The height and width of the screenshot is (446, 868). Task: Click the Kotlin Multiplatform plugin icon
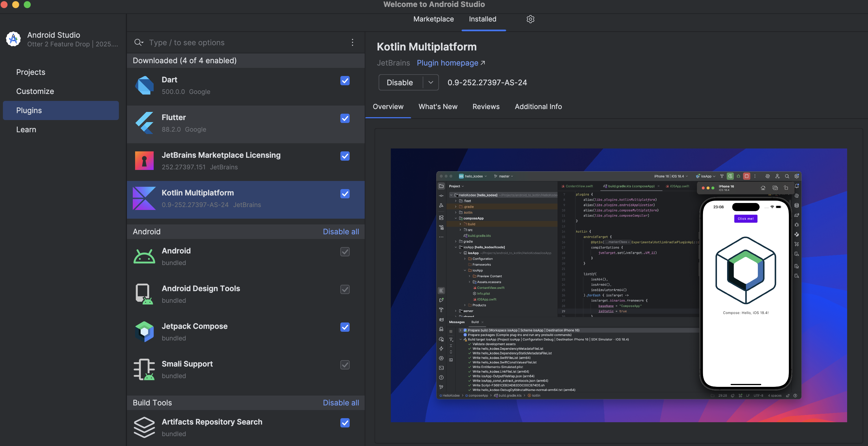click(x=144, y=199)
